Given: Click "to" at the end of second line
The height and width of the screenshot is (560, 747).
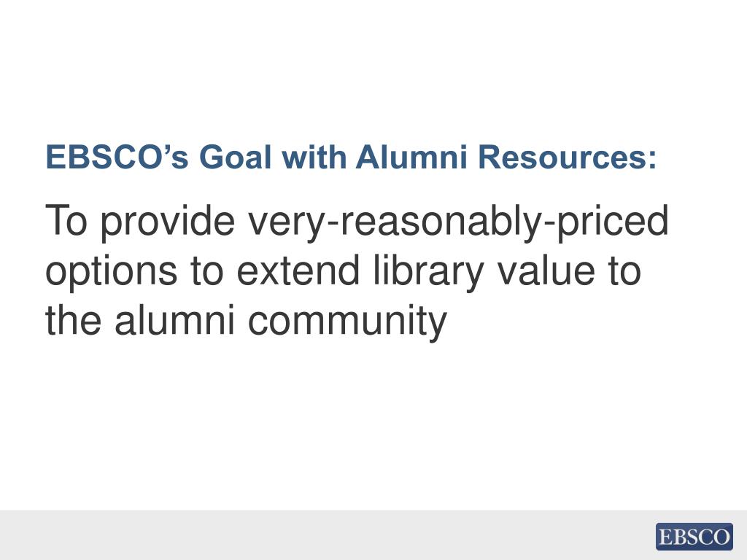Looking at the screenshot, I should point(624,271).
